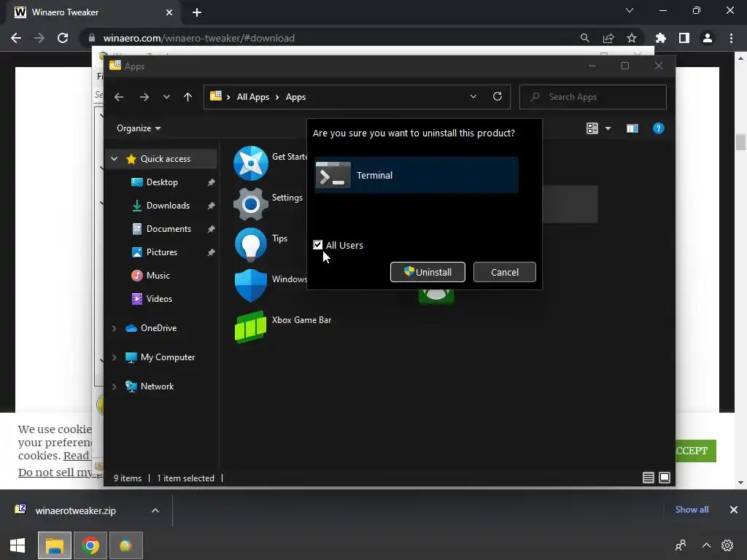747x560 pixels.
Task: Go up one folder level
Action: 187,97
